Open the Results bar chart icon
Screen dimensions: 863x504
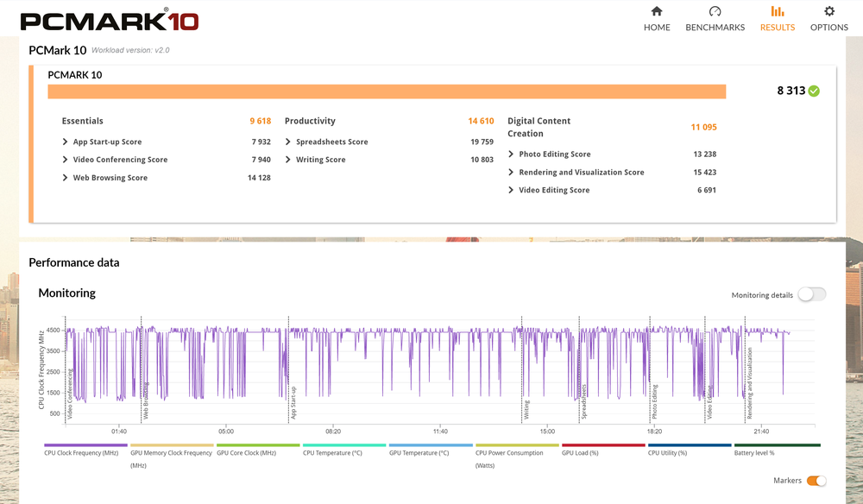778,11
